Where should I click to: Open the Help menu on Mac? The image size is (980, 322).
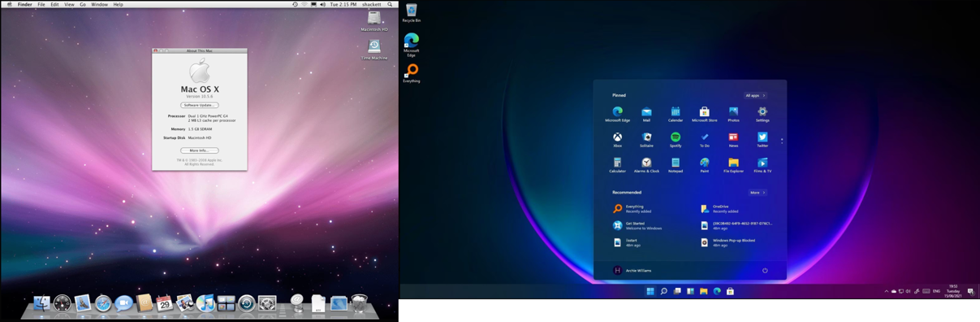coord(118,4)
